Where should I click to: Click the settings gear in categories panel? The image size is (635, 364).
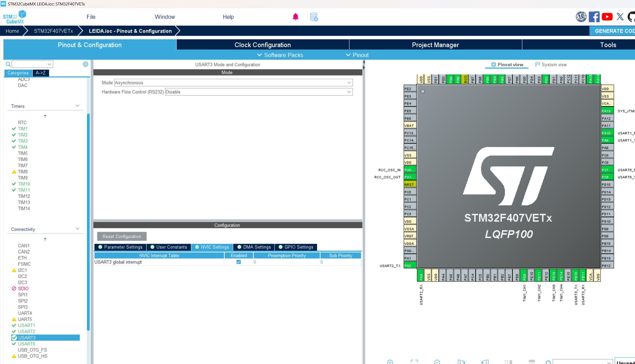point(85,64)
